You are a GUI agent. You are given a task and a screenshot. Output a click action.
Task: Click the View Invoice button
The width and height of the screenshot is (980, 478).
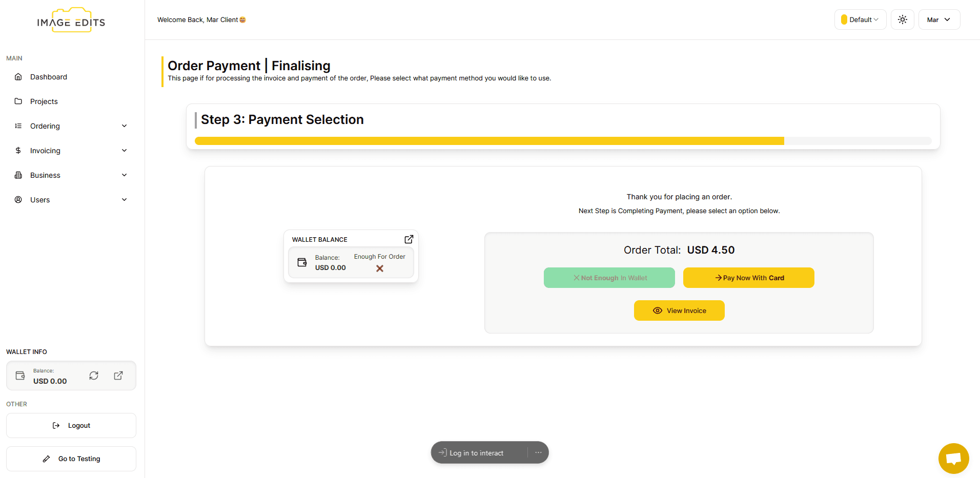coord(679,310)
